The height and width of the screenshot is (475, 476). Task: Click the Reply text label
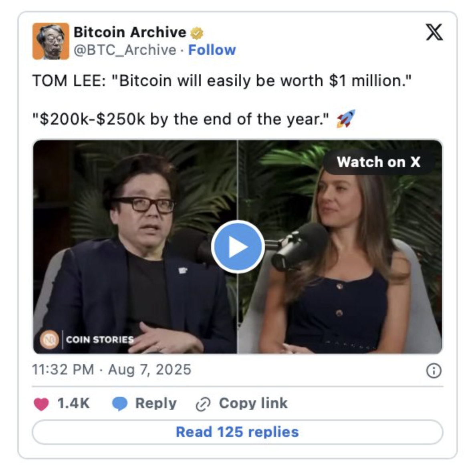156,403
